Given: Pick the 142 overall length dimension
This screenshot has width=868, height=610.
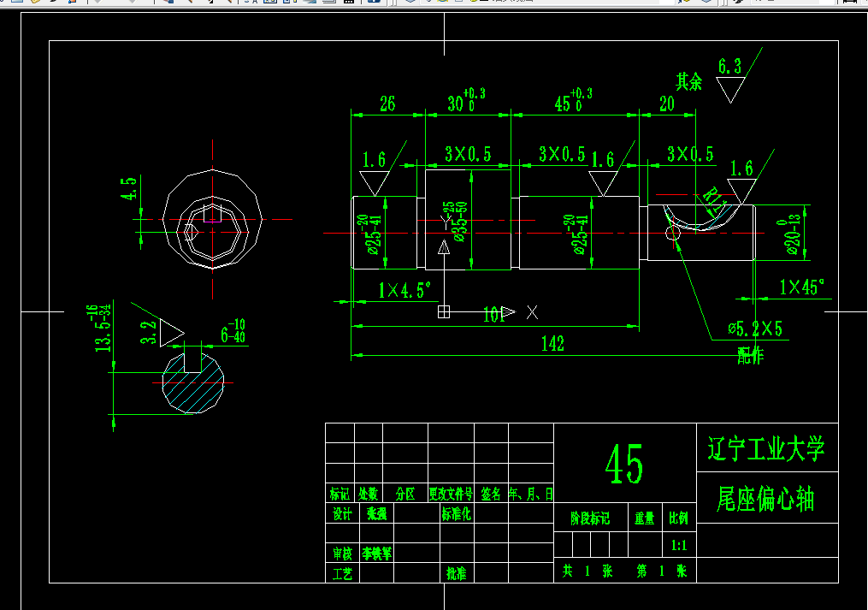Looking at the screenshot, I should coord(552,344).
